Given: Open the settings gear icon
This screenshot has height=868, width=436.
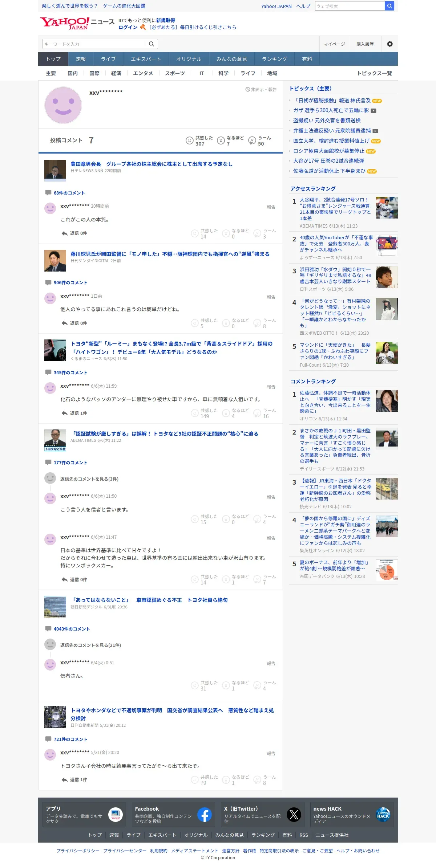Looking at the screenshot, I should point(390,44).
